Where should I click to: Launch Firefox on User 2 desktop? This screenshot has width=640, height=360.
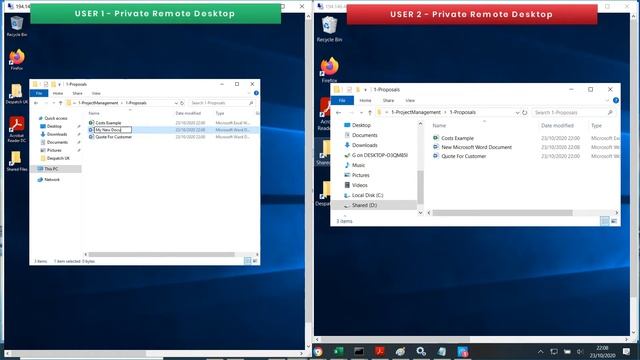(329, 69)
